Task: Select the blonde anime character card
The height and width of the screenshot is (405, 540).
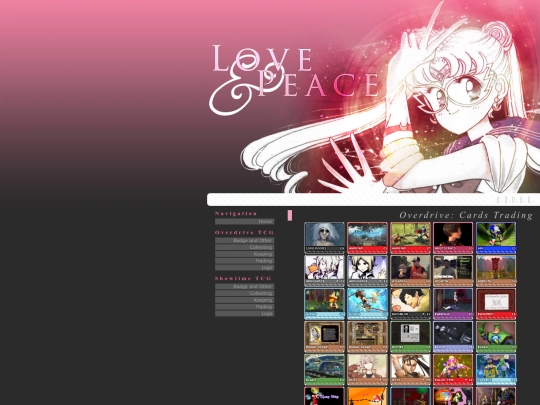Action: click(367, 271)
